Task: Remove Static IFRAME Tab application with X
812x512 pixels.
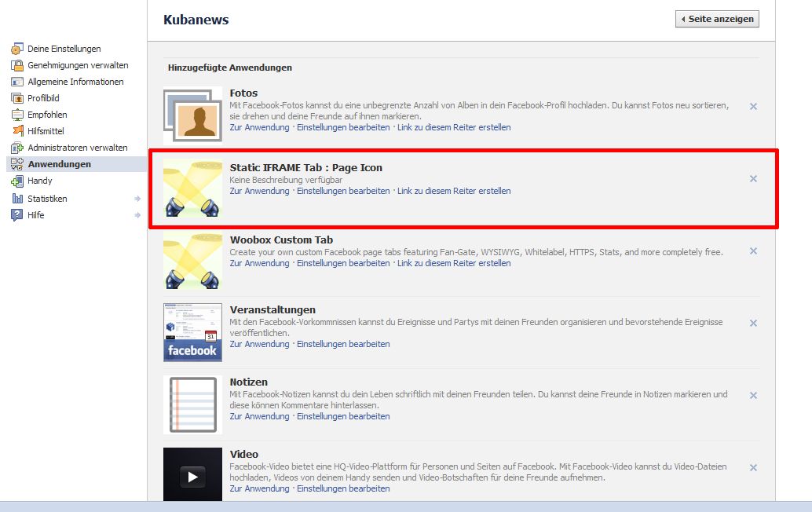Action: coord(753,178)
